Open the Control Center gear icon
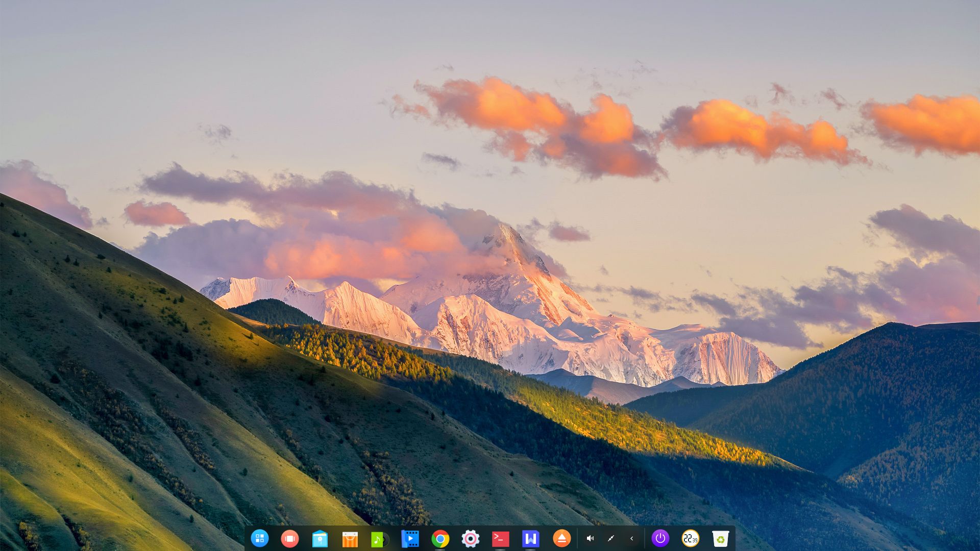The height and width of the screenshot is (551, 980). (x=470, y=539)
